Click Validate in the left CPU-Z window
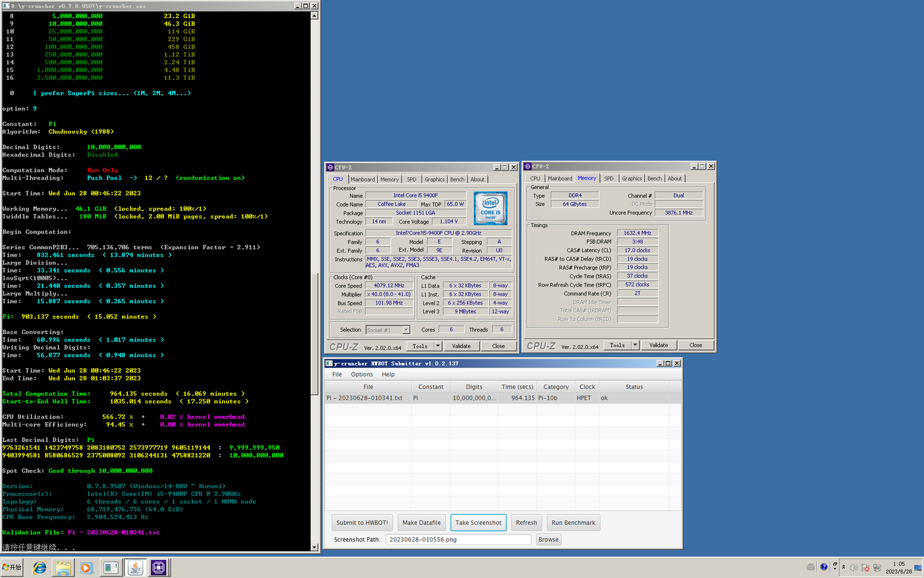Viewport: 924px width, 578px height. coord(461,346)
